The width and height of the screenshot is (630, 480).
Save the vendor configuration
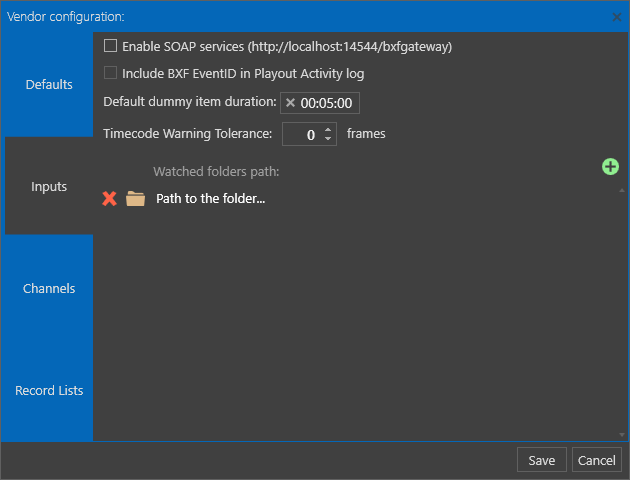(x=542, y=460)
